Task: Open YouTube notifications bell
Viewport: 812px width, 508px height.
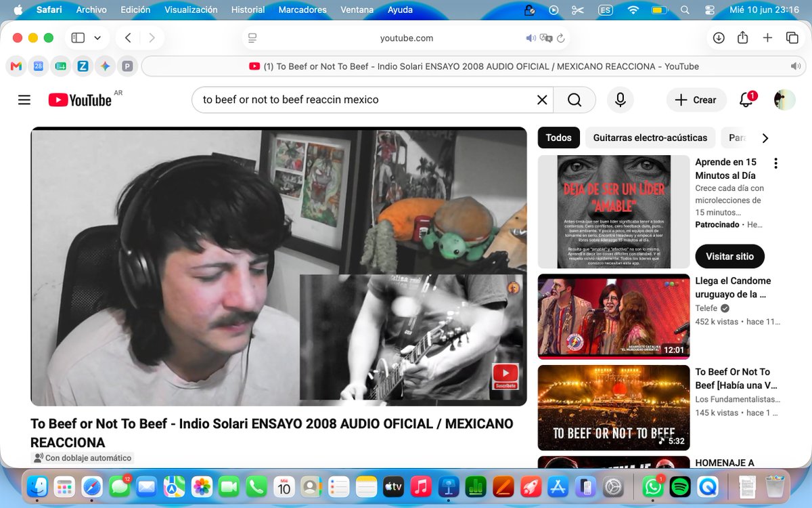Action: tap(746, 100)
